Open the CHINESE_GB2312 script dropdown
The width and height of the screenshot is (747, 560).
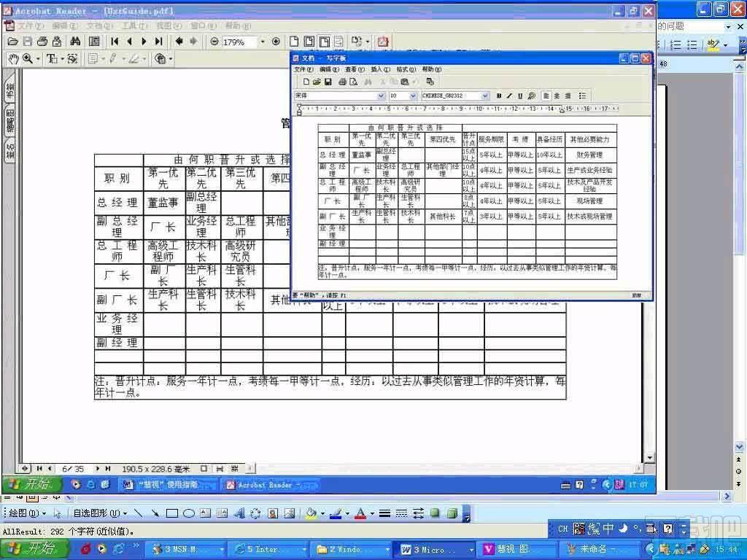click(485, 96)
